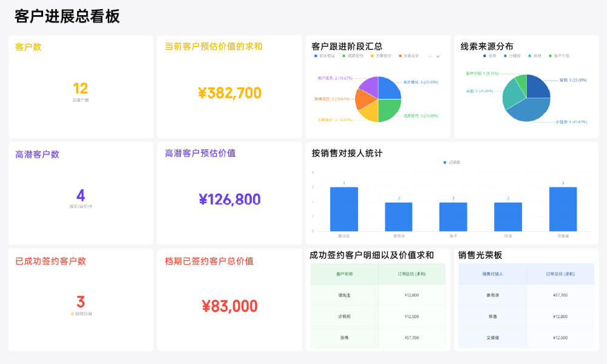Toggle the green legend item in 客户跟进阶段汇总
Screen dimensions: 607x364
click(x=353, y=56)
